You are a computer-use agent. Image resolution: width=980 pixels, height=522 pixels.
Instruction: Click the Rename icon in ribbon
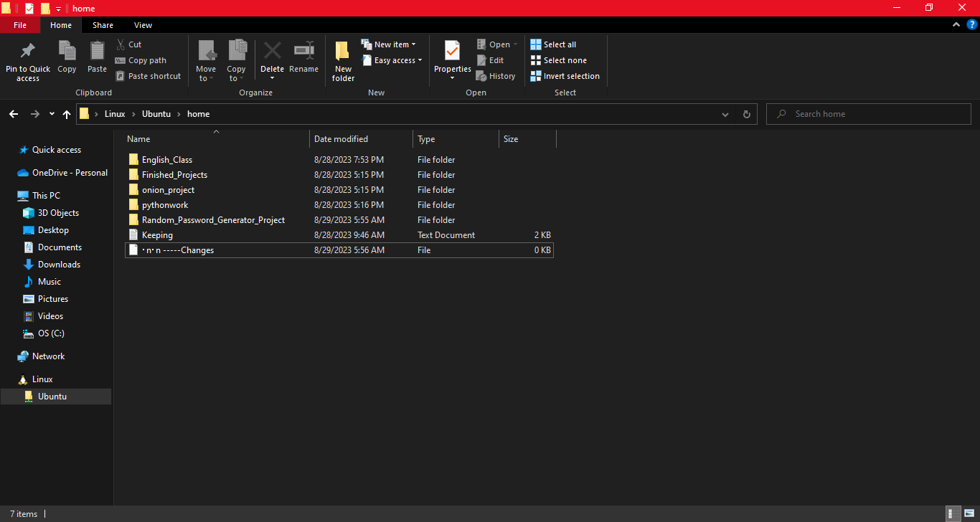303,51
